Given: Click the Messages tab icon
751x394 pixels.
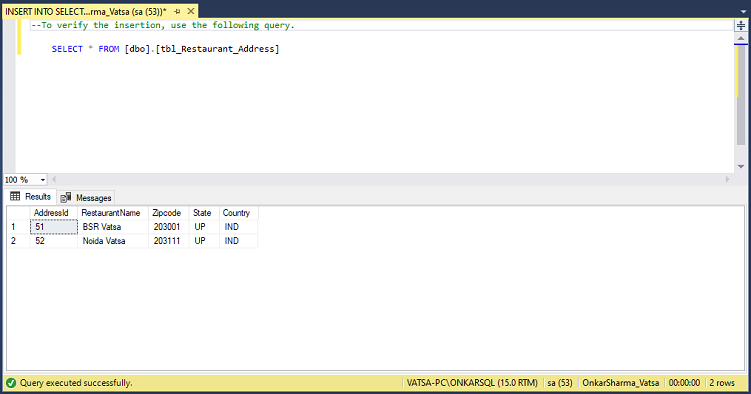Looking at the screenshot, I should (66, 198).
